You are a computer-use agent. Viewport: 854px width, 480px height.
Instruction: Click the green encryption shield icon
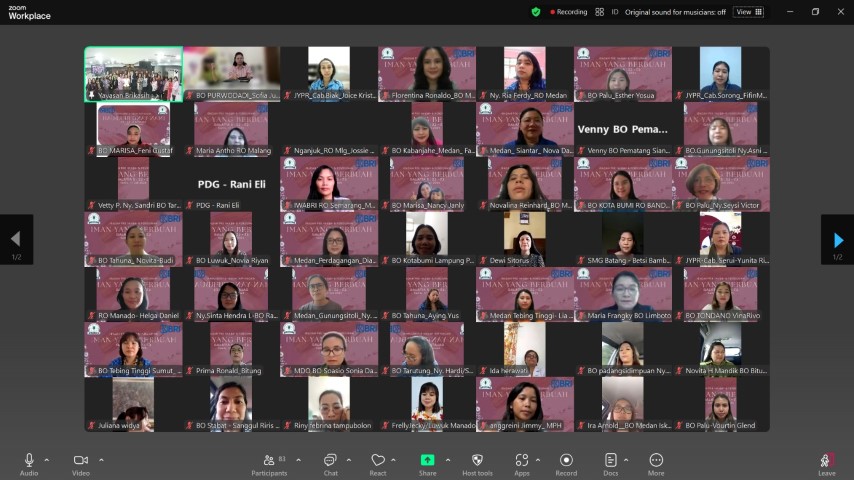click(536, 12)
